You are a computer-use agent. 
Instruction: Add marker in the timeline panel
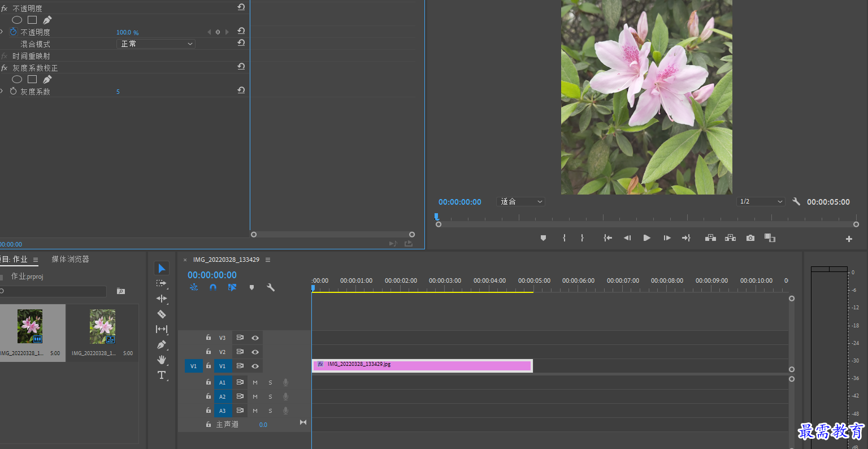pyautogui.click(x=251, y=287)
